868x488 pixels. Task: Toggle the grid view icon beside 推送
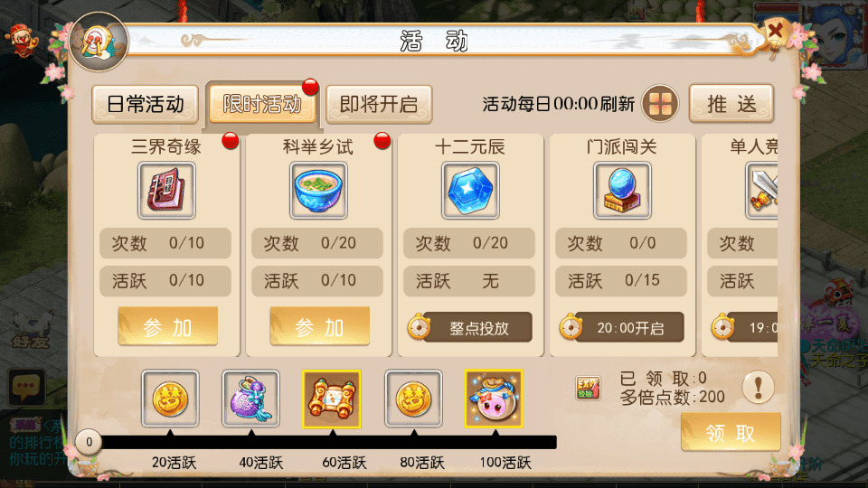coord(660,103)
